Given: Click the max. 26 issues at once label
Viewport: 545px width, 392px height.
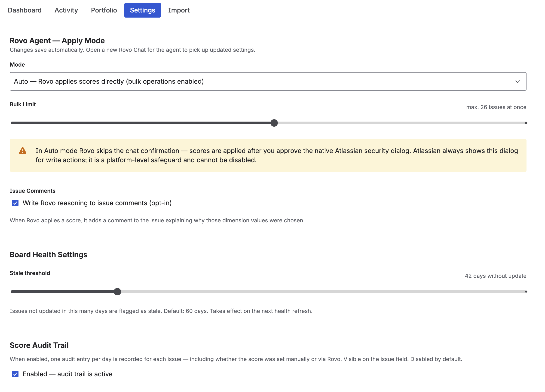Looking at the screenshot, I should click(496, 107).
